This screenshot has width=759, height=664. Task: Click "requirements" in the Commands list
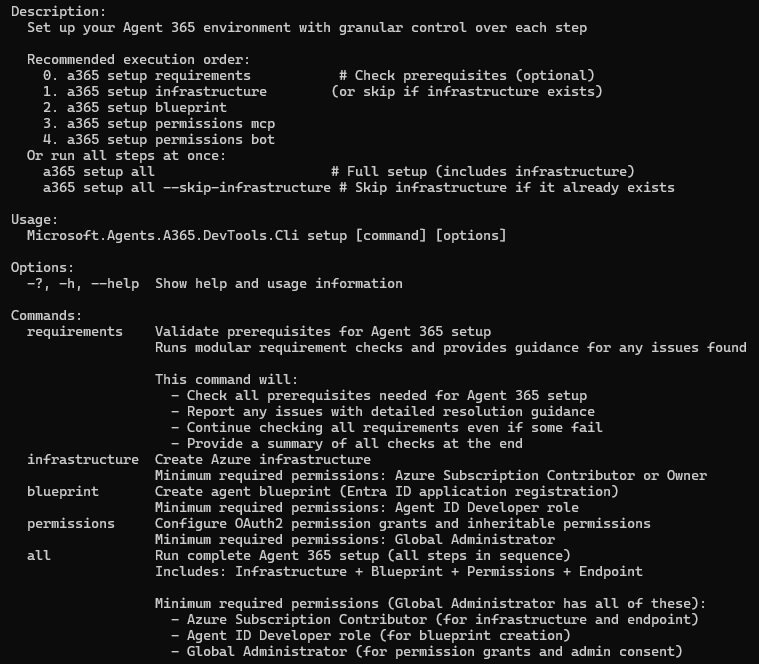coord(74,331)
